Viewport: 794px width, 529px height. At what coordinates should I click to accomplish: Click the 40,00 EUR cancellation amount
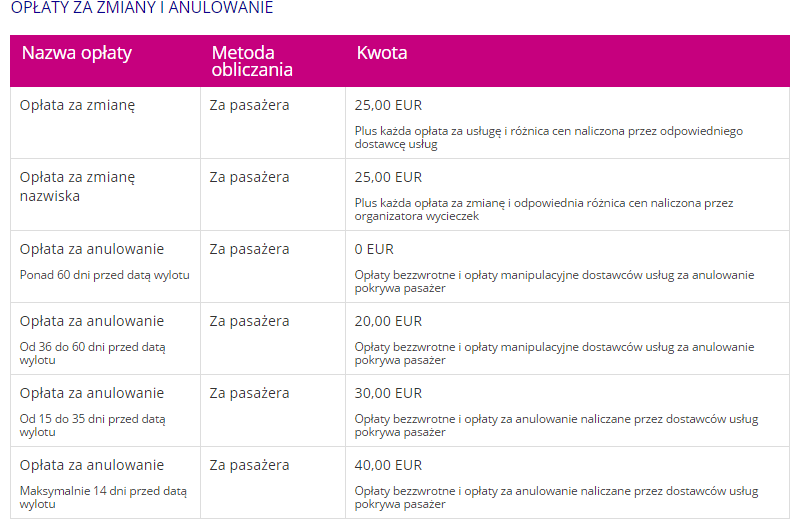coord(388,465)
